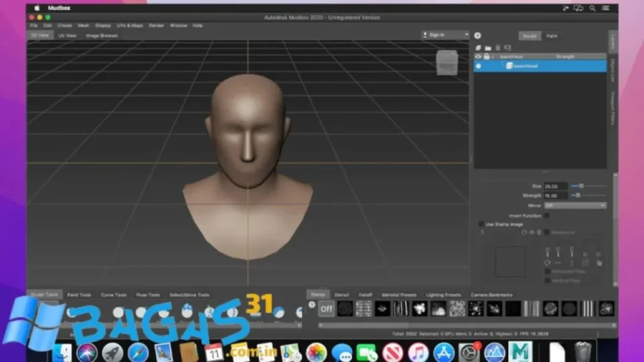Viewport: 644px width, 362px height.
Task: Click the stamp image preview box
Action: pos(511,261)
